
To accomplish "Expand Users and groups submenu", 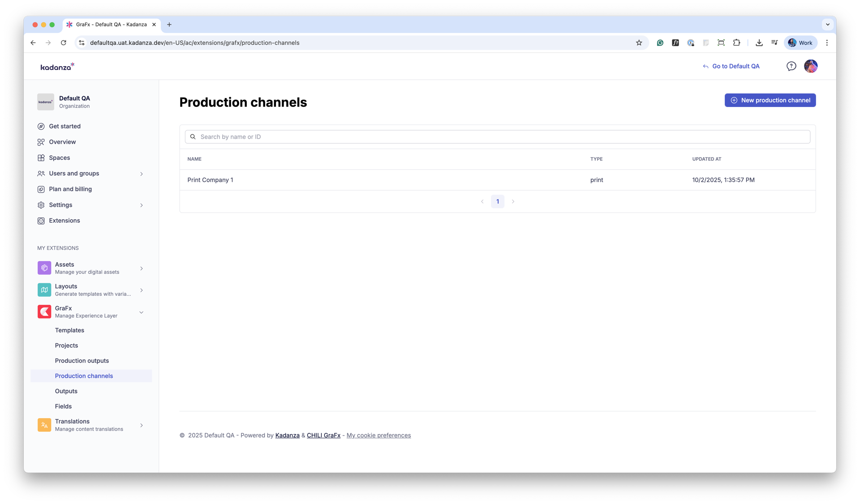I will [x=142, y=174].
